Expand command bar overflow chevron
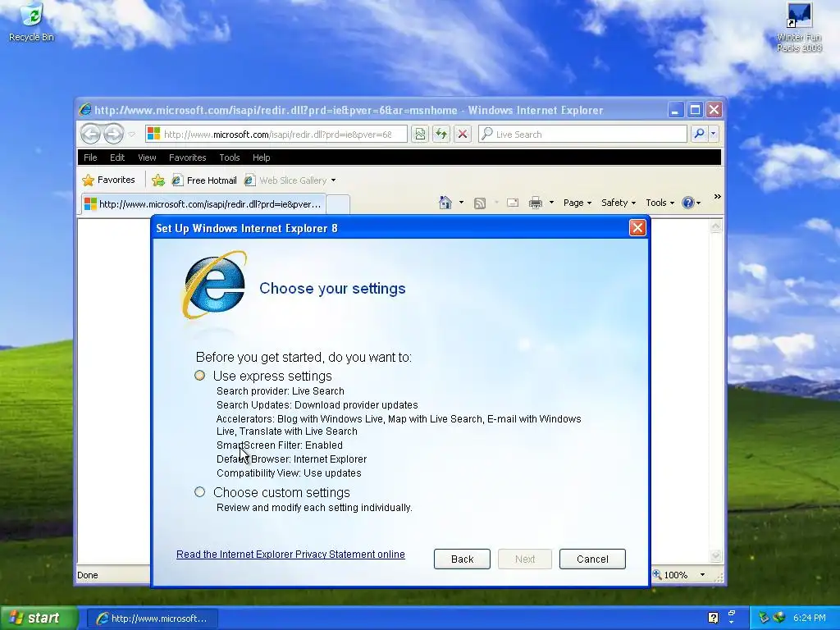840x630 pixels. pos(717,197)
